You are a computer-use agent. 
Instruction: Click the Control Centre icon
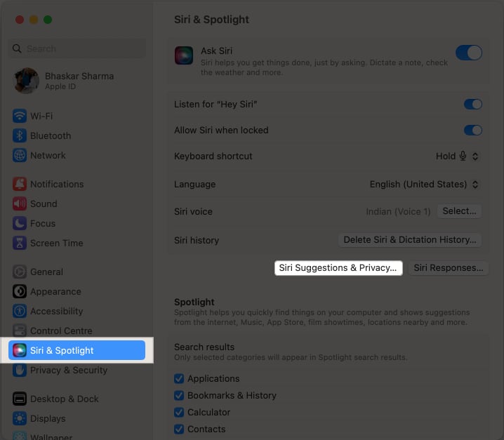[x=20, y=331]
